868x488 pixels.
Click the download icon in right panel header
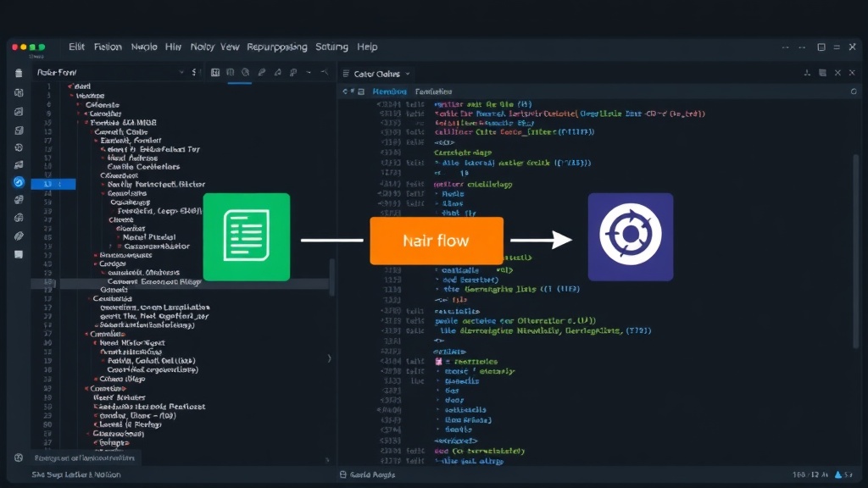807,73
